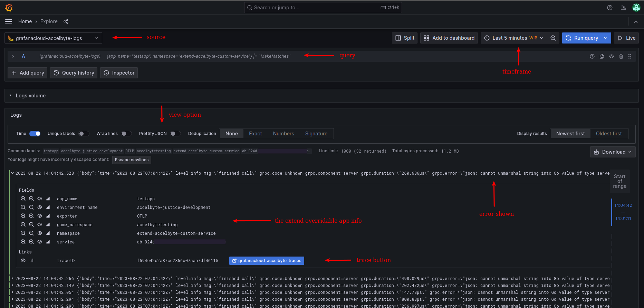The width and height of the screenshot is (644, 308).
Task: Show statistics for traceID field
Action: (31, 260)
